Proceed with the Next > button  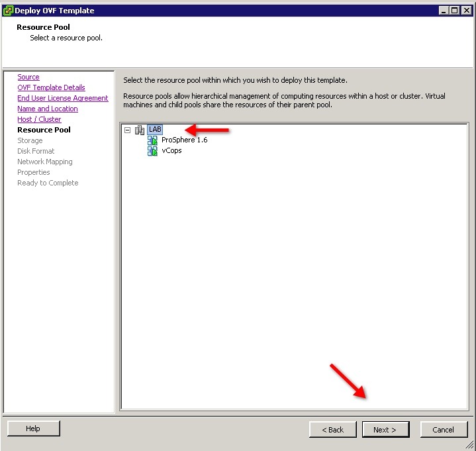pos(385,430)
